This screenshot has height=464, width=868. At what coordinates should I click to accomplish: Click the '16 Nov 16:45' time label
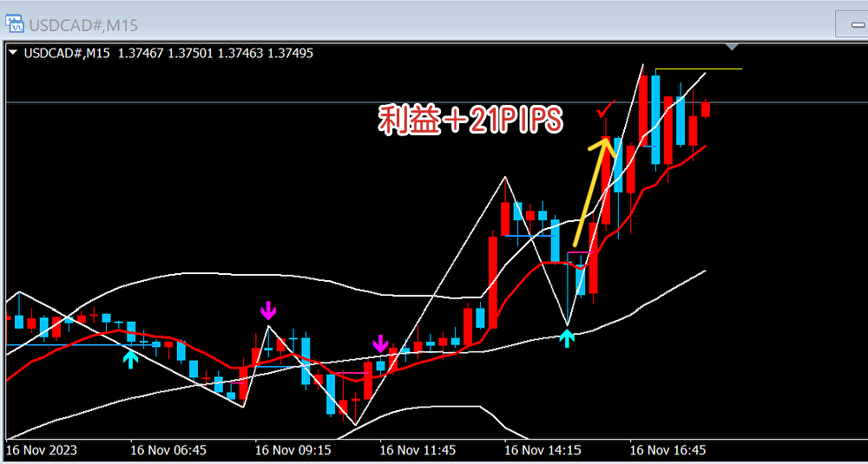(x=668, y=450)
